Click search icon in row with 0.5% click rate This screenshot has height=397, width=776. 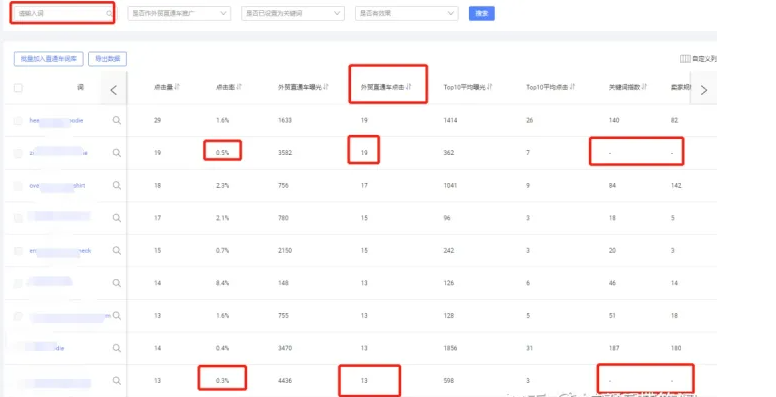(116, 153)
